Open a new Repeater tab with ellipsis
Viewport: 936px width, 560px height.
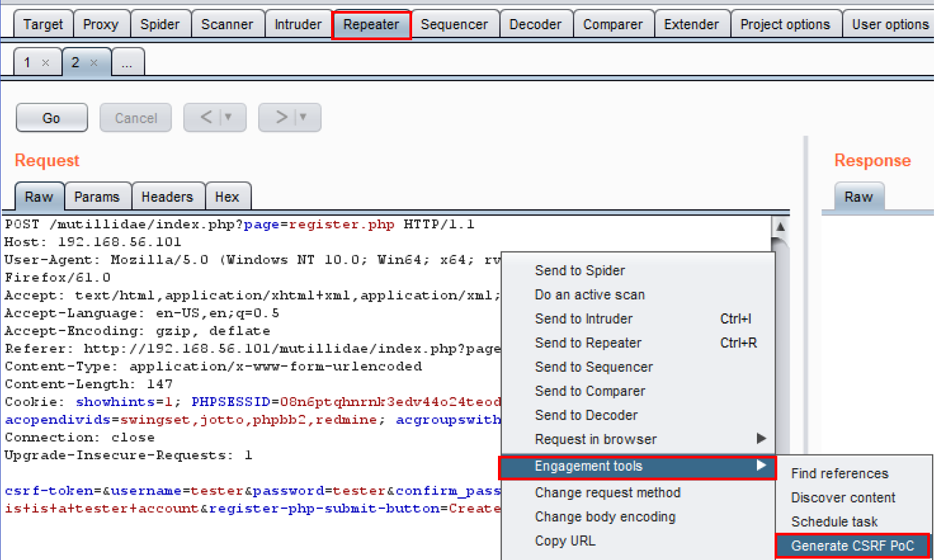click(x=127, y=63)
